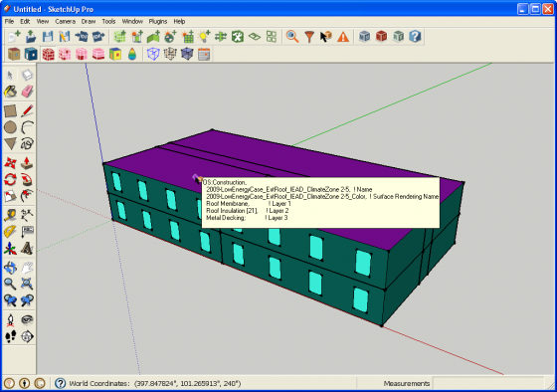Toggle Render By Data Value icon
557x392 pixels.
coord(115,54)
